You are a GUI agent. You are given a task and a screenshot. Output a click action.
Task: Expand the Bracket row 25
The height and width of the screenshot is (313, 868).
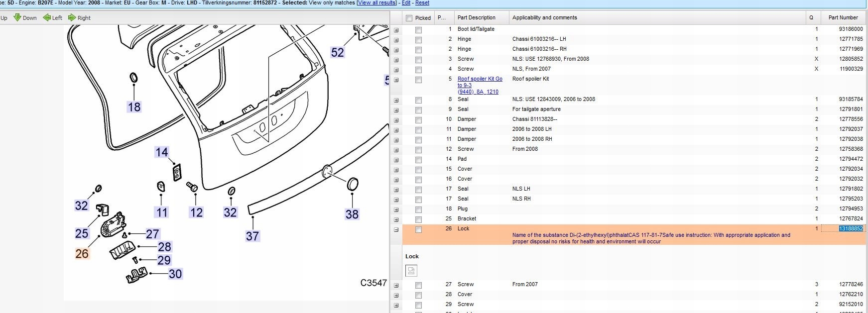point(396,219)
